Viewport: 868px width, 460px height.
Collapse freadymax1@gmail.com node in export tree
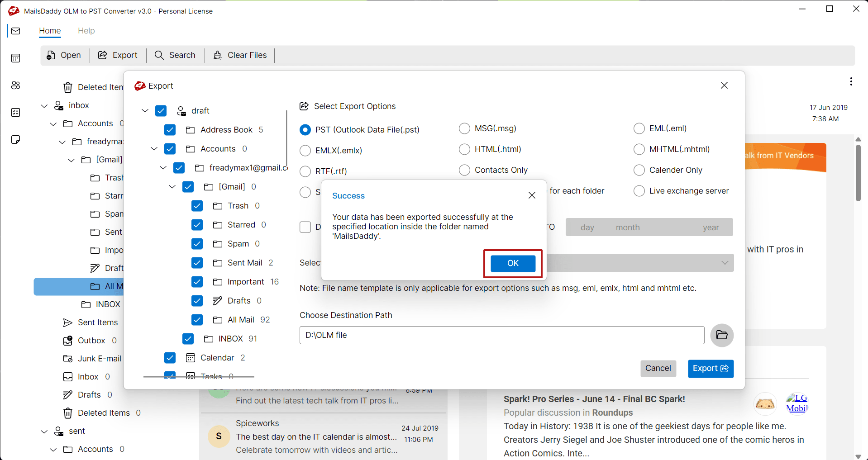pos(163,168)
